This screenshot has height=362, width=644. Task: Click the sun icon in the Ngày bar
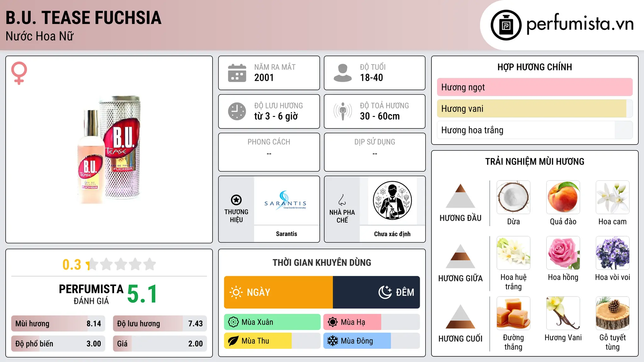click(236, 292)
